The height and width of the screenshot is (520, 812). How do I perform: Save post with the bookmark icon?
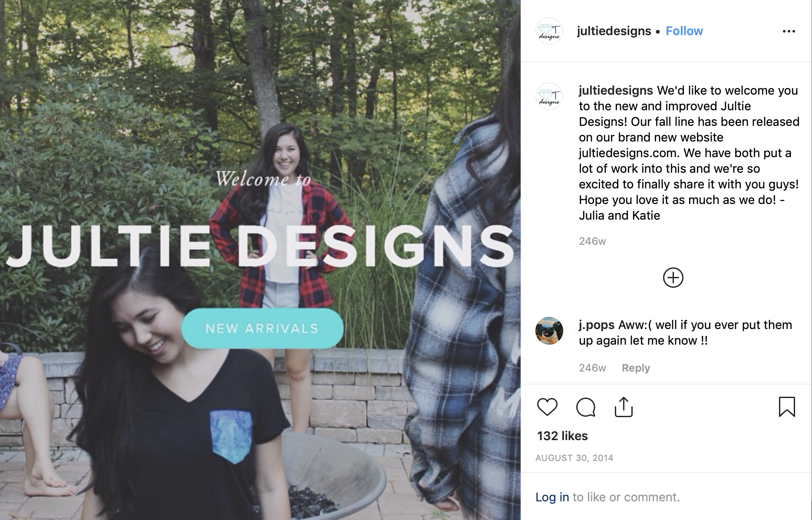pyautogui.click(x=787, y=407)
